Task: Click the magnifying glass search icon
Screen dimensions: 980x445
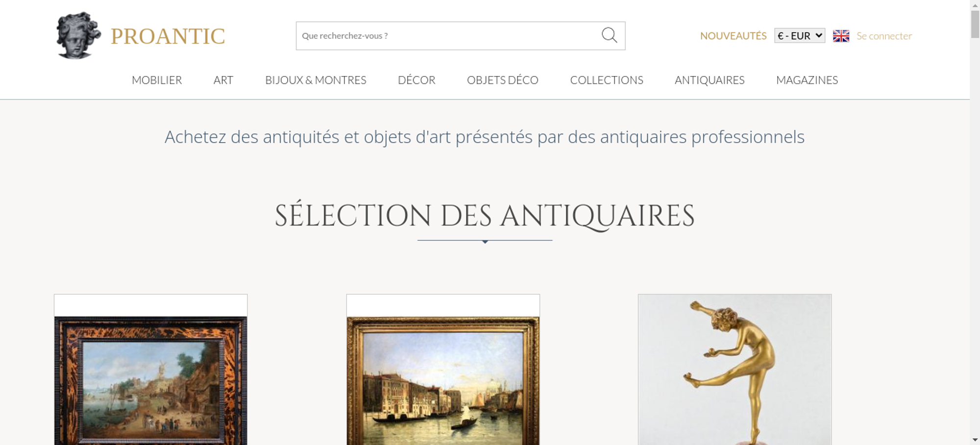Action: (609, 35)
